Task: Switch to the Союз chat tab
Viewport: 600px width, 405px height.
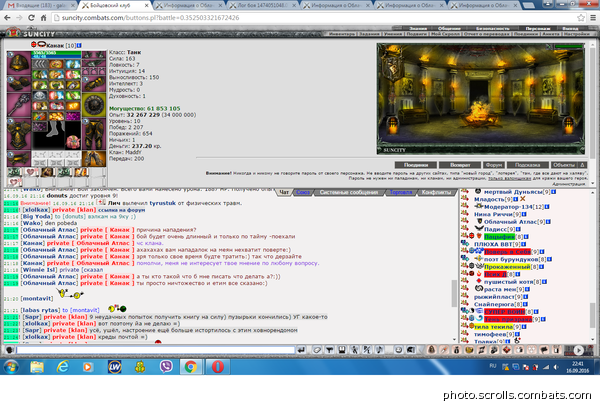Action: (303, 192)
